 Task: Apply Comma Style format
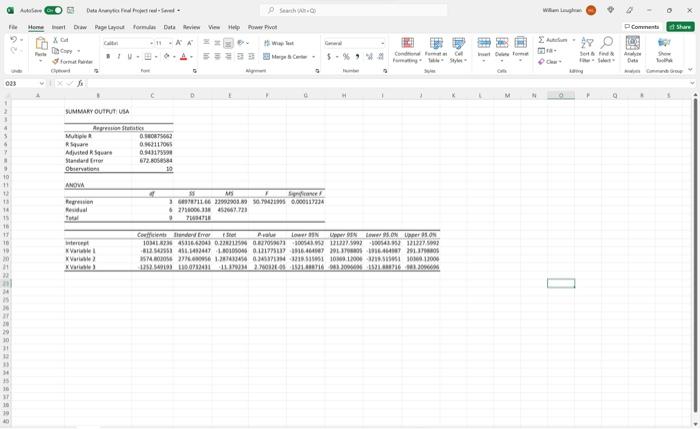coord(357,57)
